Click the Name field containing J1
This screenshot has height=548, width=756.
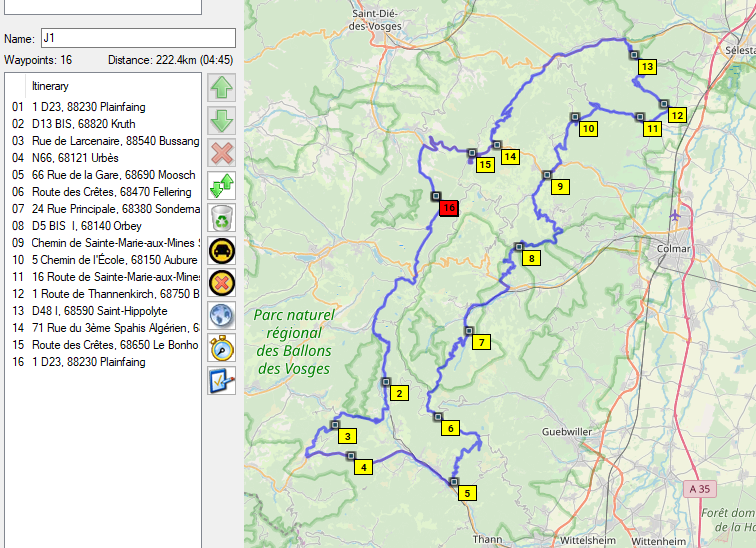tap(137, 38)
